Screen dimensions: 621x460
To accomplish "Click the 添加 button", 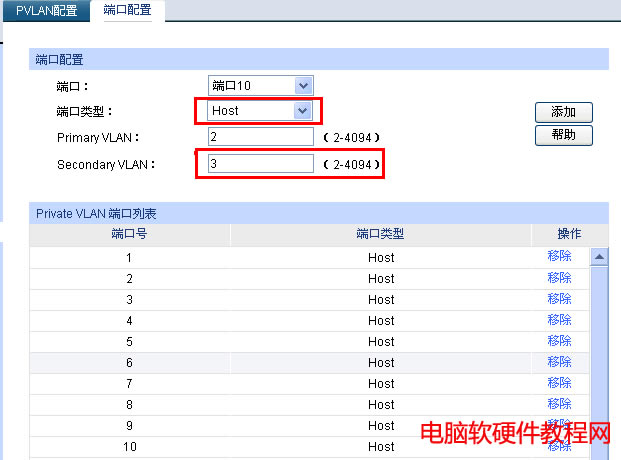I will (x=564, y=112).
